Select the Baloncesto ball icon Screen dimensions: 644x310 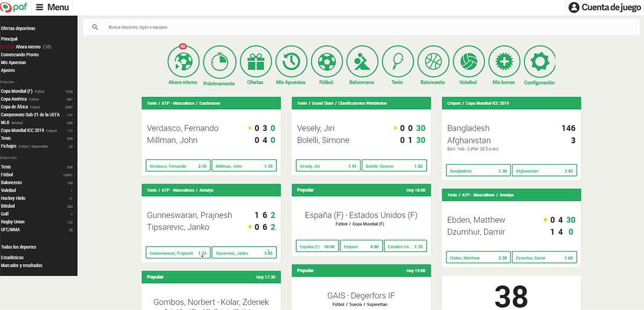tap(433, 62)
